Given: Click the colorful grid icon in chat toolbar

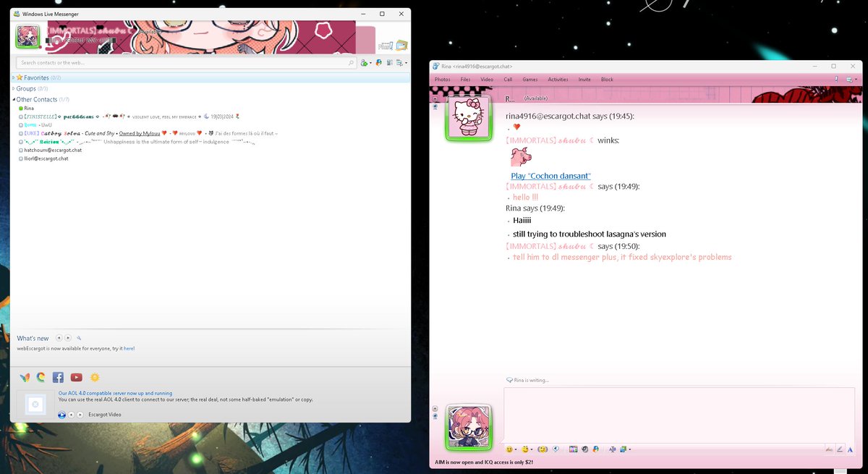Looking at the screenshot, I should [573, 449].
